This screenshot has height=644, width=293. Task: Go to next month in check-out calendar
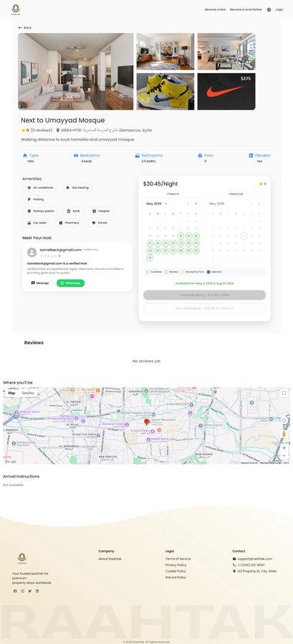pyautogui.click(x=259, y=203)
